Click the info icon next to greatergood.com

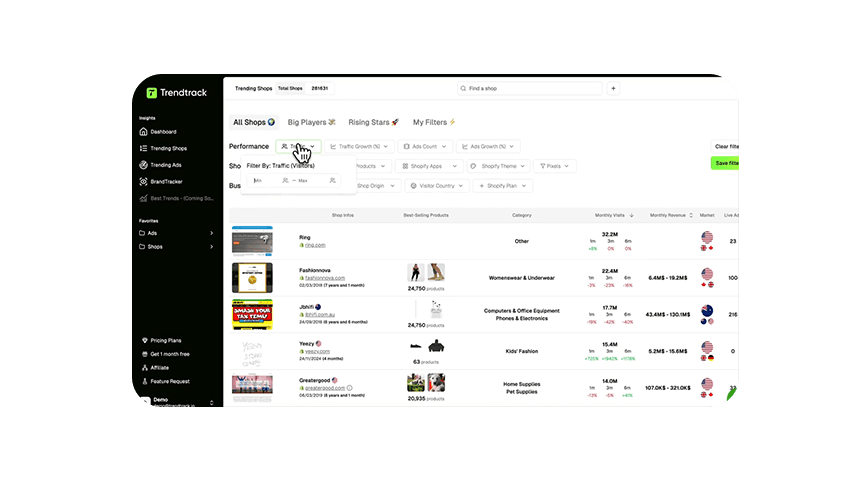350,388
